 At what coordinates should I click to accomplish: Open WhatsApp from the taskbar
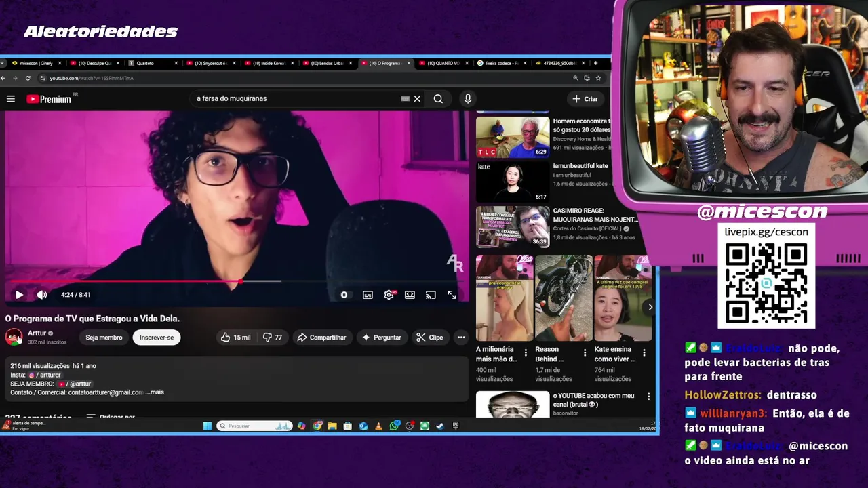point(394,426)
